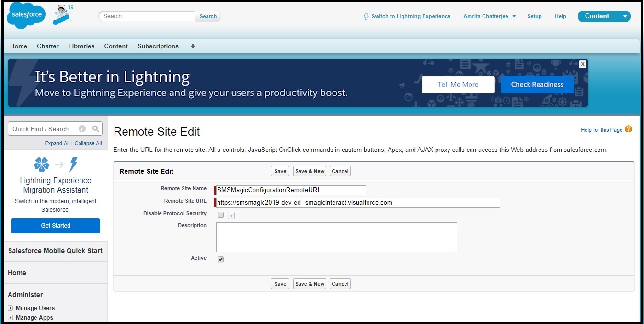The width and height of the screenshot is (644, 324).
Task: Open the Subscriptions tab
Action: (158, 46)
